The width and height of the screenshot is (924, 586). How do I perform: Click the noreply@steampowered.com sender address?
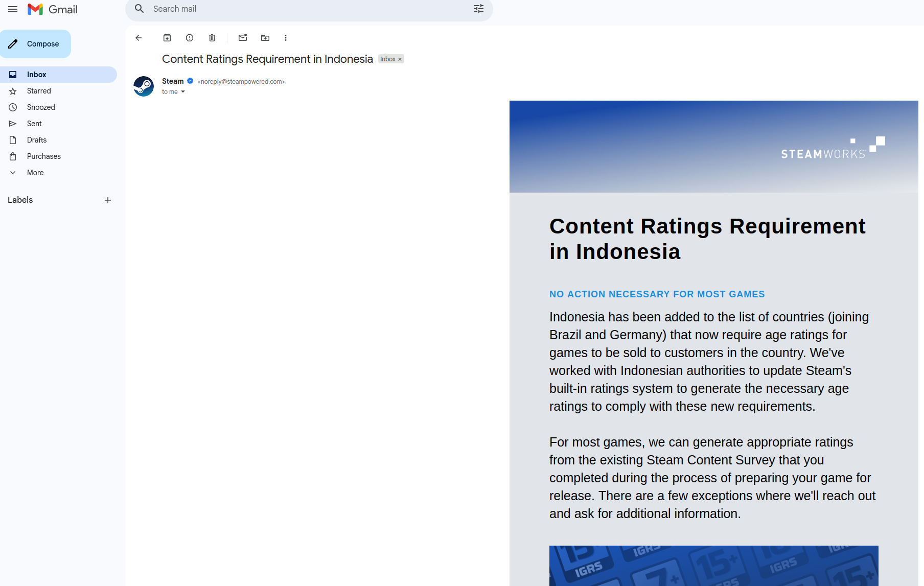click(x=241, y=82)
